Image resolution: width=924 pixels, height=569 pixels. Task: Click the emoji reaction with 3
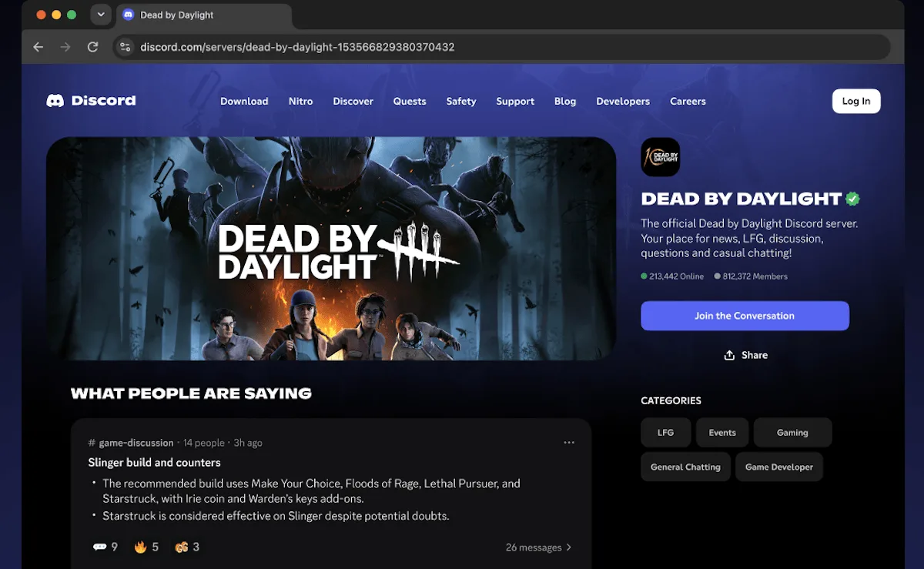[187, 547]
